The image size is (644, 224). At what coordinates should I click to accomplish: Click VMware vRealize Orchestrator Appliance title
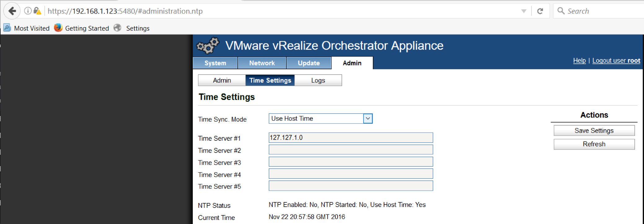click(334, 46)
